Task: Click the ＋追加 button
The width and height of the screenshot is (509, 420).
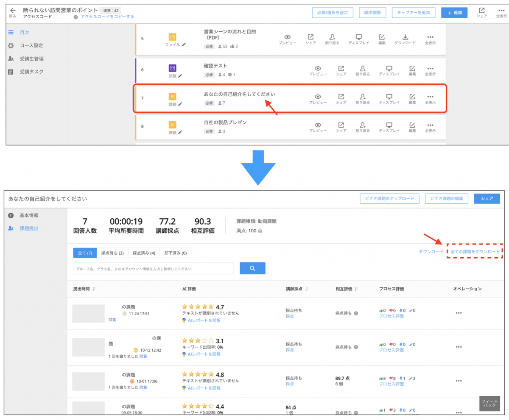Action: (454, 13)
